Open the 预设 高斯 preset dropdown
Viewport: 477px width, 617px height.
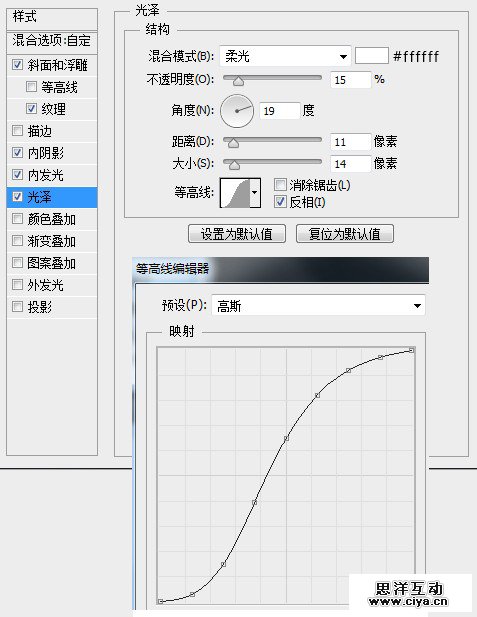tap(318, 305)
